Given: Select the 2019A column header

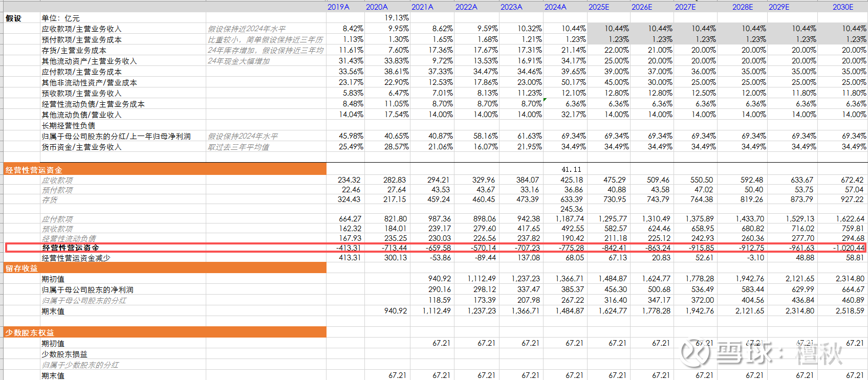Looking at the screenshot, I should [338, 7].
